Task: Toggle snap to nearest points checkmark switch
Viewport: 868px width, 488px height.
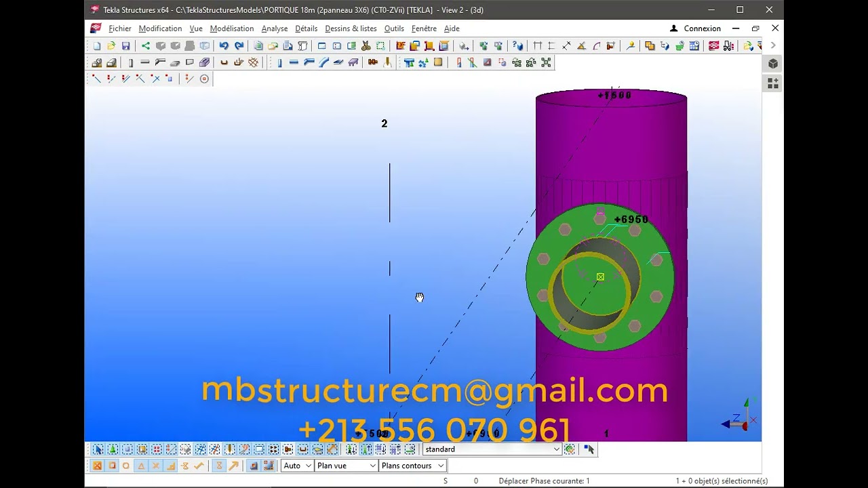Action: click(199, 466)
